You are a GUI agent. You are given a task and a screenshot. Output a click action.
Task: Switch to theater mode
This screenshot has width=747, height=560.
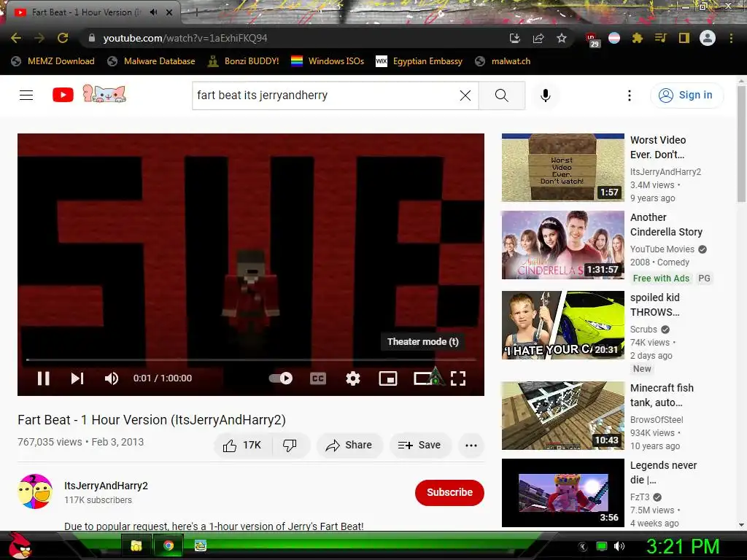(x=423, y=378)
